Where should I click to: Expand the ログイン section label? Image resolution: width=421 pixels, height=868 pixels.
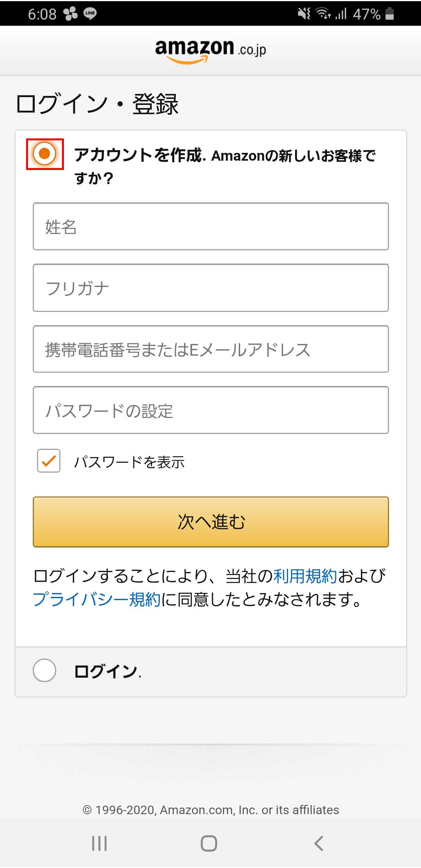tap(106, 671)
